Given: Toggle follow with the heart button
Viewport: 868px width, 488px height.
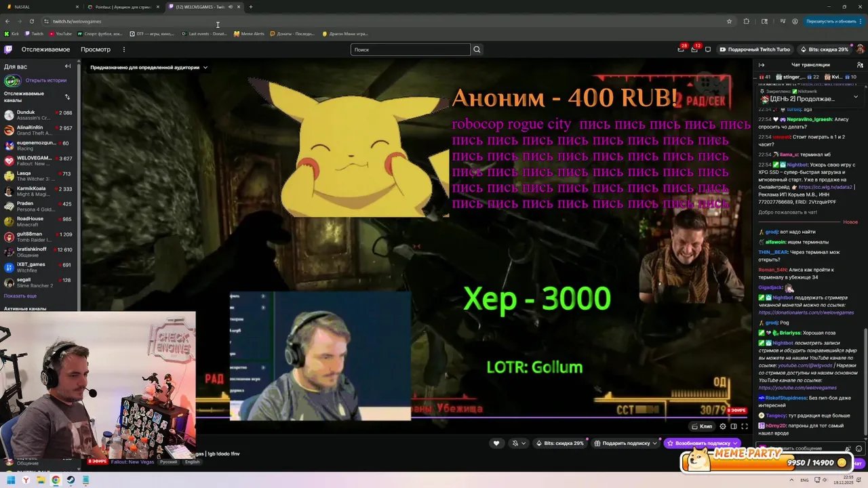Looking at the screenshot, I should tap(496, 443).
